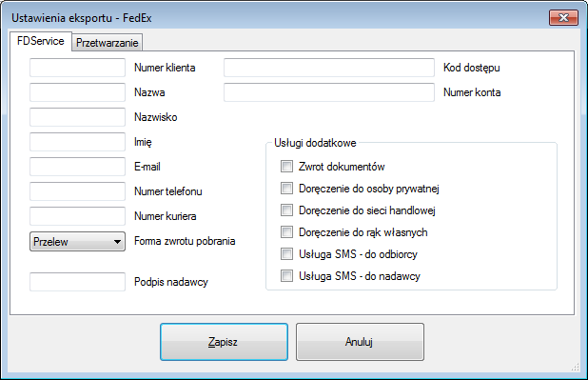Switch to the FDService tab

click(x=41, y=41)
